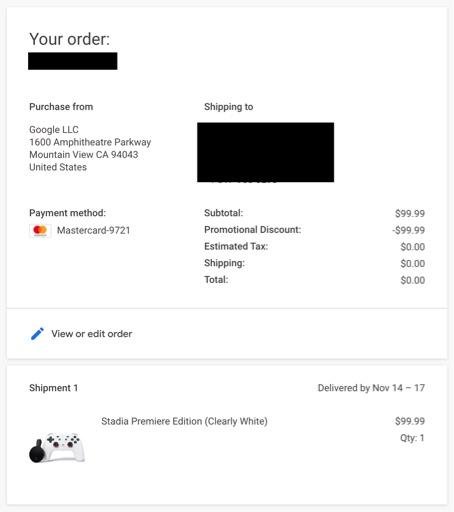
Task: Click the Qty: 1 text
Action: [x=412, y=438]
